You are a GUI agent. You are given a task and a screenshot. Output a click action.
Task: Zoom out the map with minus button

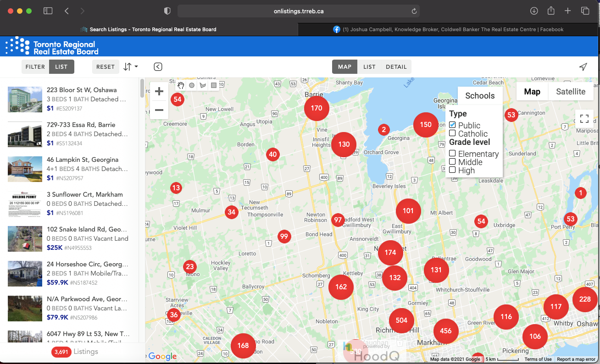pos(159,110)
